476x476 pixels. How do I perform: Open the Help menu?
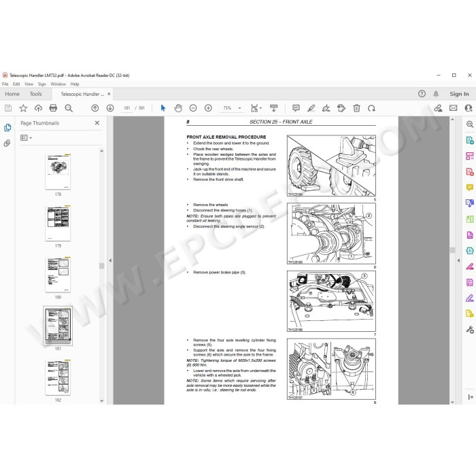pyautogui.click(x=75, y=84)
